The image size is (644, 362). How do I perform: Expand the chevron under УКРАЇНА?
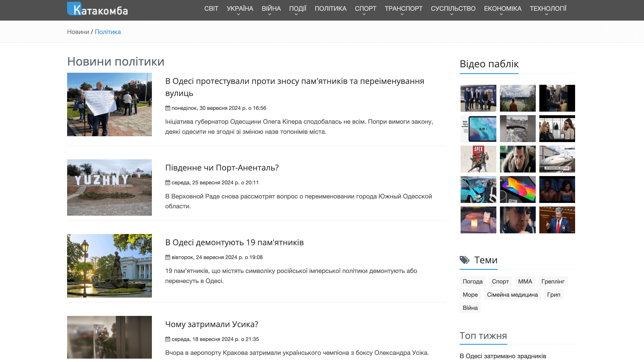point(238,15)
